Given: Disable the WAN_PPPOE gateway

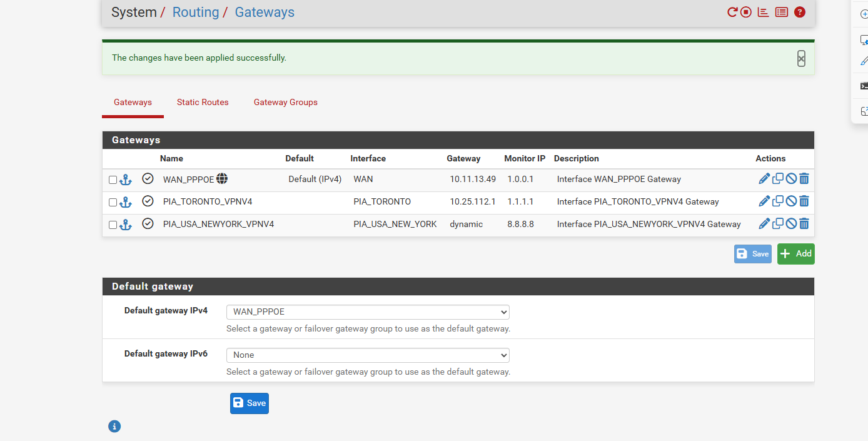Looking at the screenshot, I should pos(791,179).
